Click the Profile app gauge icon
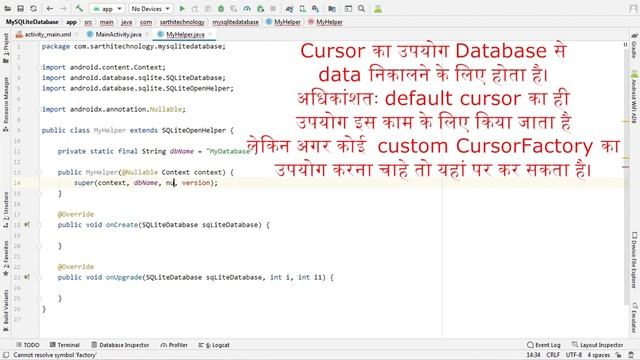 coord(247,9)
